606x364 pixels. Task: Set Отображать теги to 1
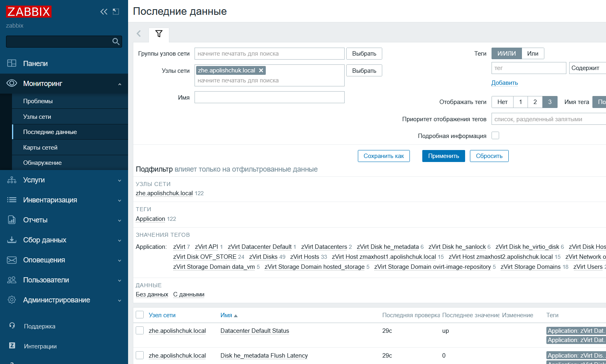pyautogui.click(x=520, y=102)
